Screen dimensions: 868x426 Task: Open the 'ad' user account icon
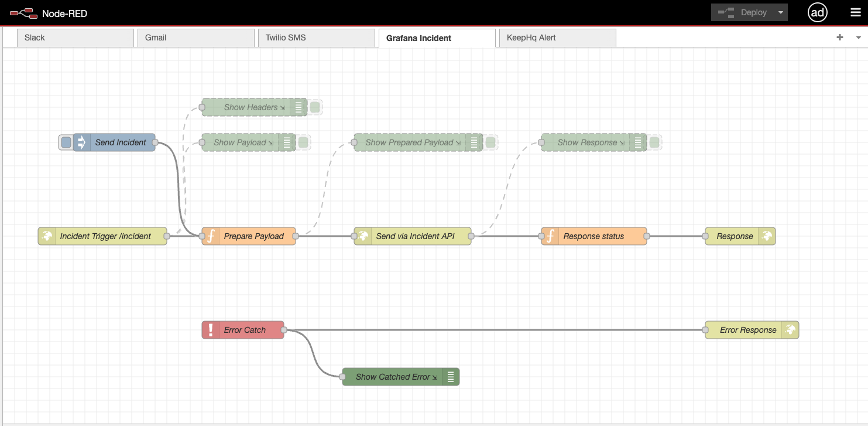coord(817,13)
